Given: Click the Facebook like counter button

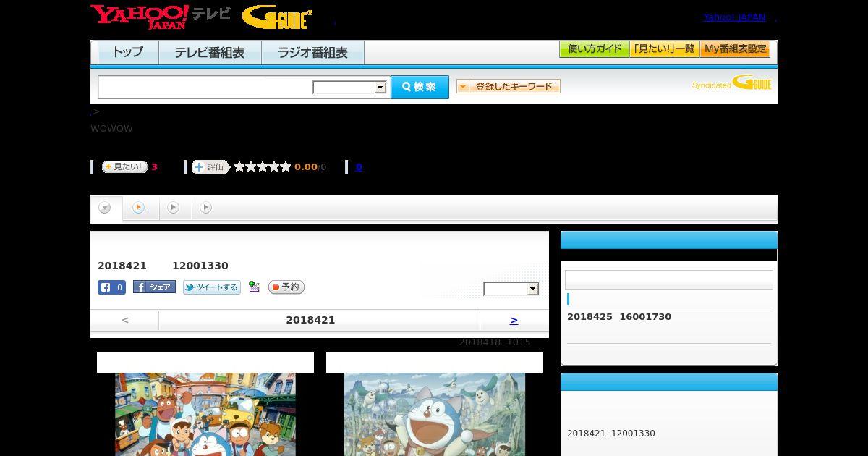Looking at the screenshot, I should pyautogui.click(x=111, y=287).
